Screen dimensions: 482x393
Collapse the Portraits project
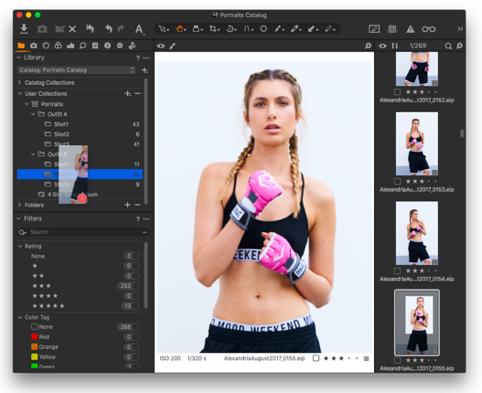coord(27,104)
